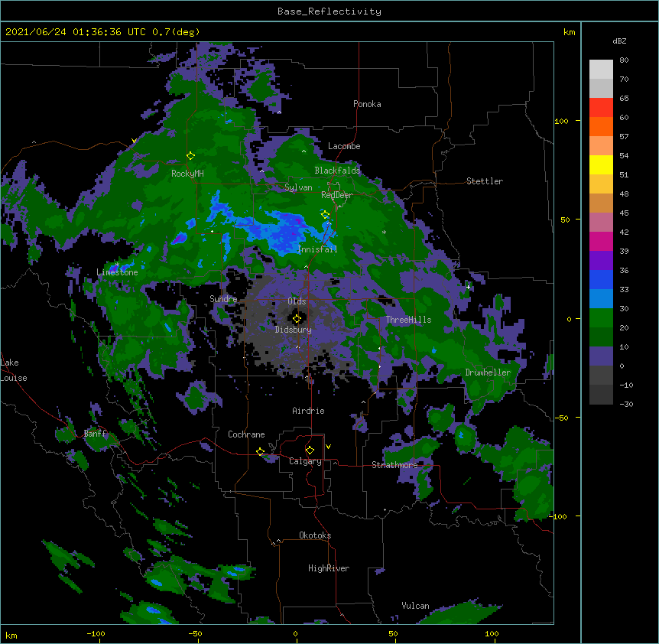Viewport: 659px width, 644px height.
Task: Click the Didsbury label
Action: click(293, 330)
